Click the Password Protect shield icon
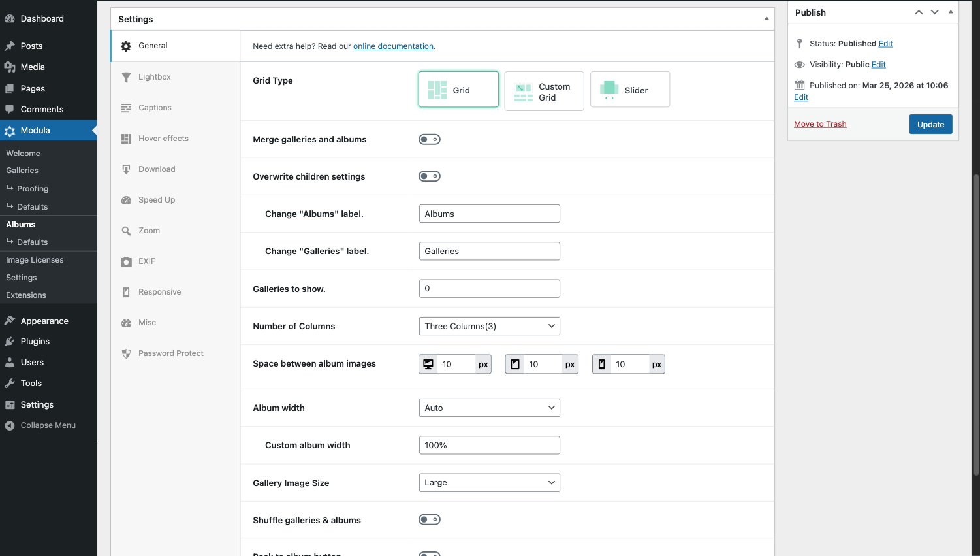 [x=126, y=353]
